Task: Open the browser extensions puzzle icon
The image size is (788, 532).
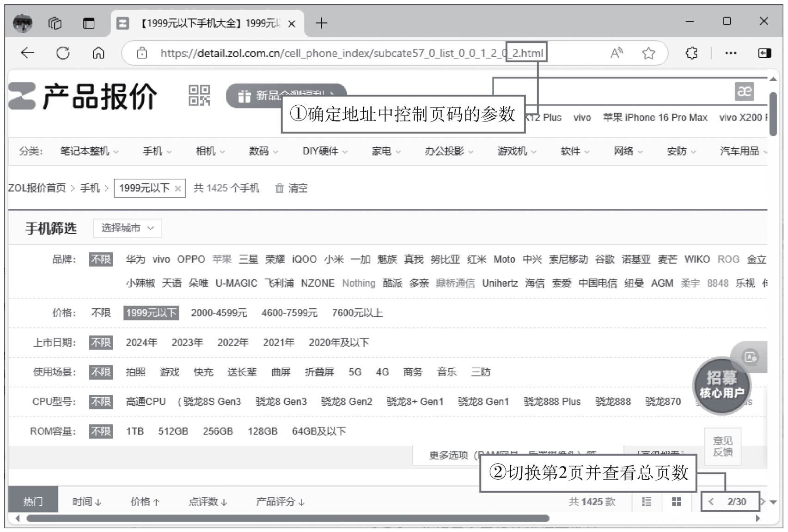Action: pos(691,53)
